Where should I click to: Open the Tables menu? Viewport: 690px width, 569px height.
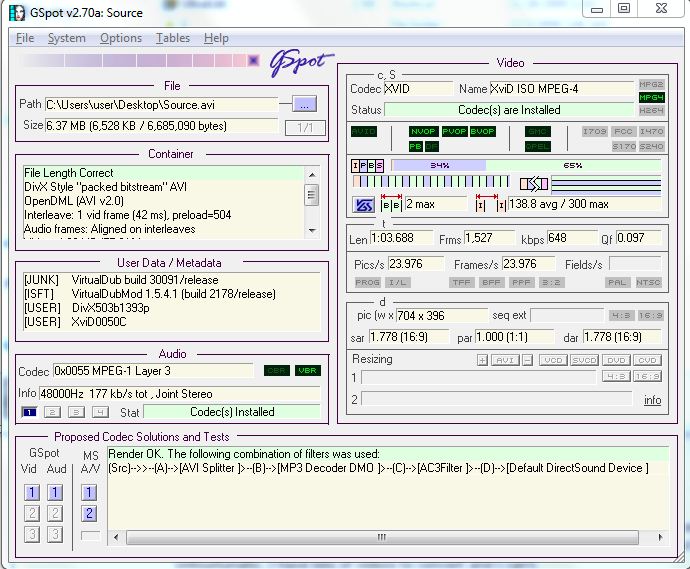tap(172, 38)
